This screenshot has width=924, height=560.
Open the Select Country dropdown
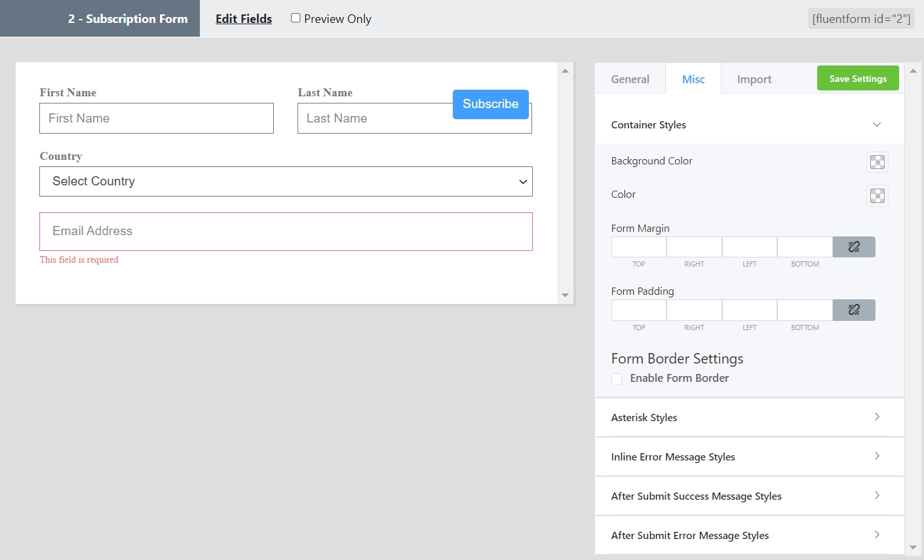286,181
